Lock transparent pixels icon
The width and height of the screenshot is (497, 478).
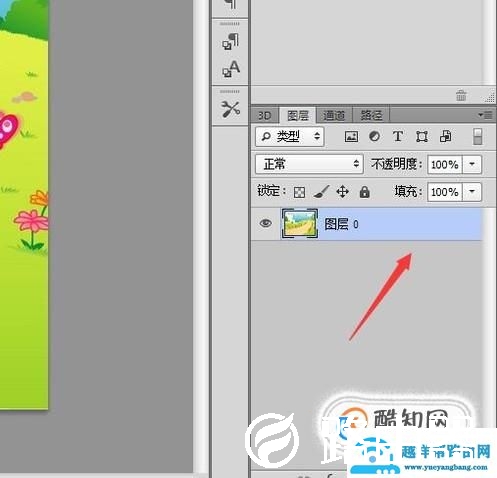point(299,192)
